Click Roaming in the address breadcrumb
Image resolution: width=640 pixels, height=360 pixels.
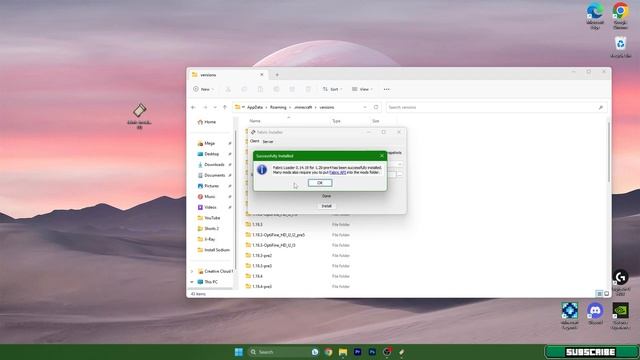(278, 107)
